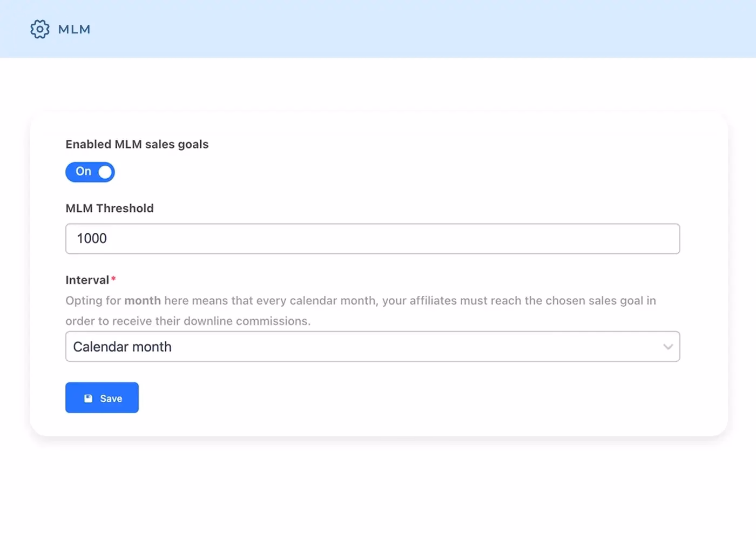Click the "MLM Threshold" field label
This screenshot has width=756, height=540.
point(110,208)
